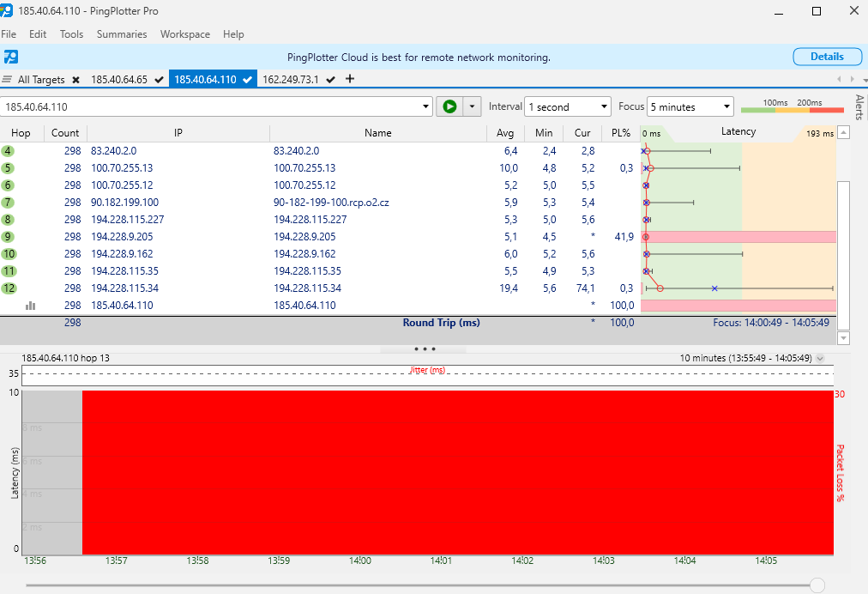Click the timeline slider handle at bottom

(x=817, y=585)
